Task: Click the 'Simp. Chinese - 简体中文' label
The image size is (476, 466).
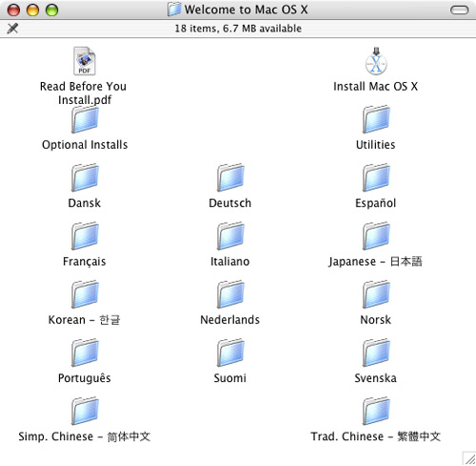Action: click(85, 436)
